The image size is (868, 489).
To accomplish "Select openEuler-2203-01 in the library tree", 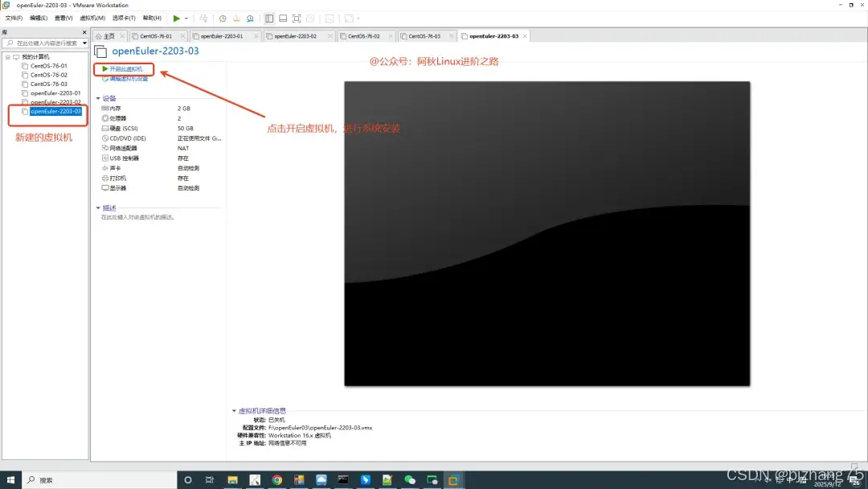I will point(55,93).
